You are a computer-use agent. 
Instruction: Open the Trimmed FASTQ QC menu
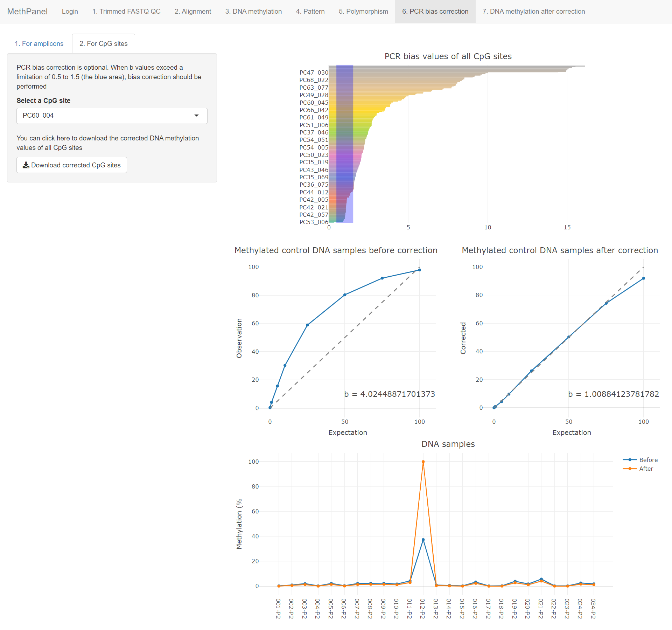[x=126, y=12]
